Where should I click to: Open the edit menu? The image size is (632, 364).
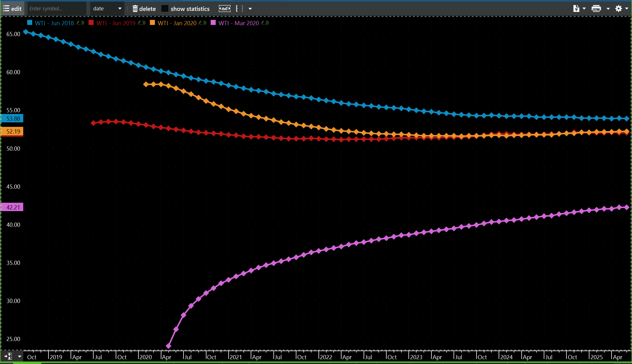[x=12, y=9]
